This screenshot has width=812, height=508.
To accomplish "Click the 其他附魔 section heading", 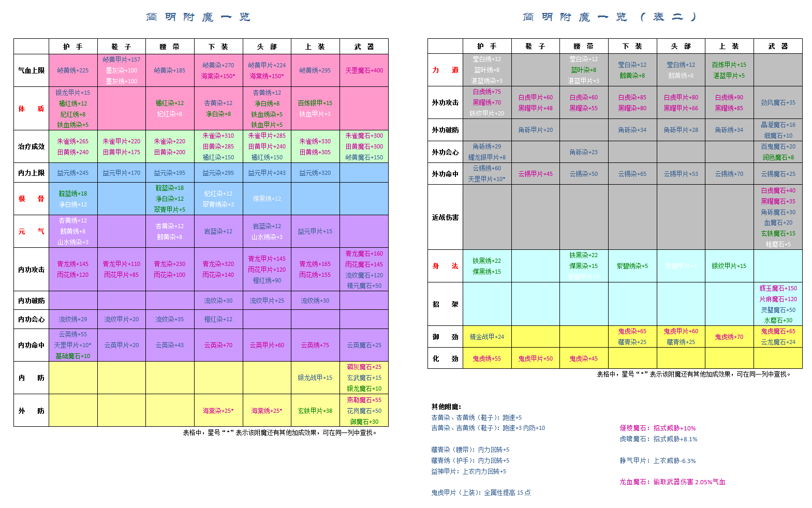I will click(446, 407).
